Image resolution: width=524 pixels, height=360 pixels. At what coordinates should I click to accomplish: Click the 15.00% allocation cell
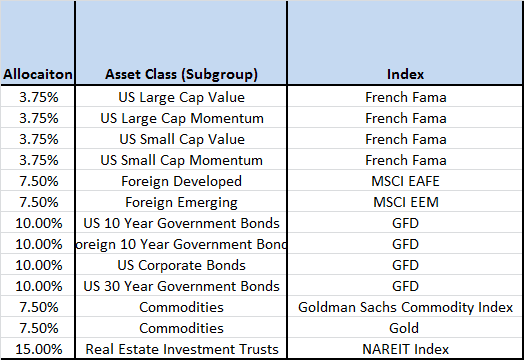[37, 349]
